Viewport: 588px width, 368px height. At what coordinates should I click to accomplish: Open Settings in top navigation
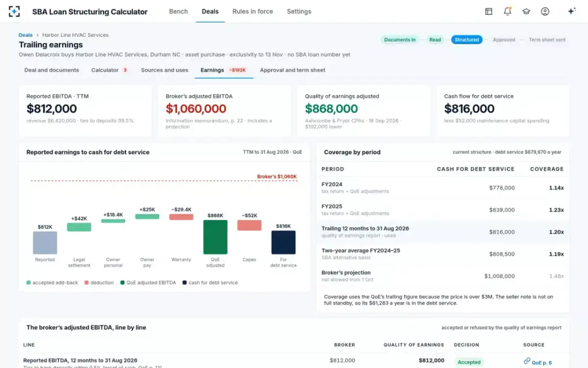click(x=299, y=11)
